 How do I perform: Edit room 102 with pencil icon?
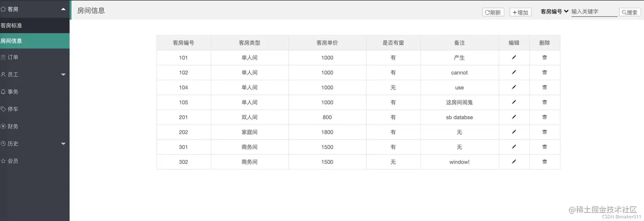pos(514,72)
